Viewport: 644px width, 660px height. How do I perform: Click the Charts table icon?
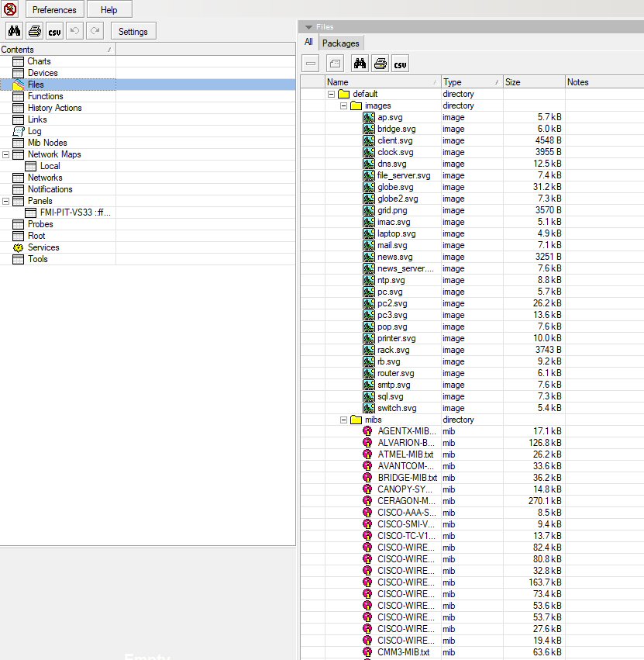tap(18, 61)
